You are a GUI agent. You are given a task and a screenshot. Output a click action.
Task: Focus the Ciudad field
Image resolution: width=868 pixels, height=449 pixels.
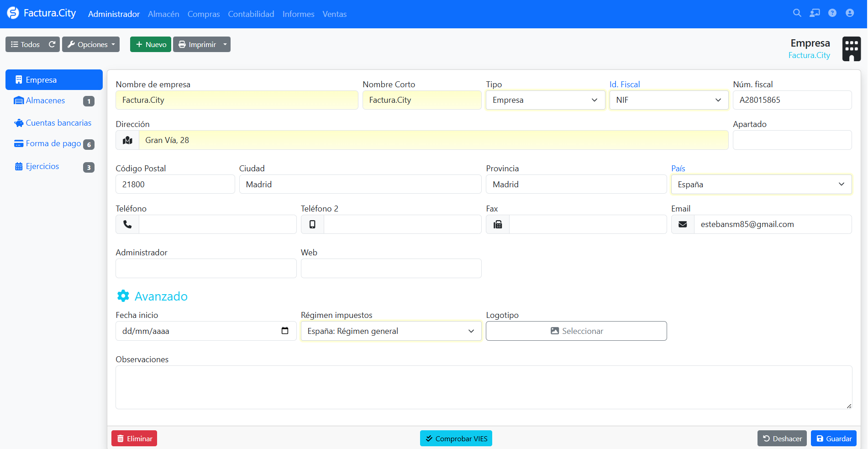pyautogui.click(x=360, y=184)
